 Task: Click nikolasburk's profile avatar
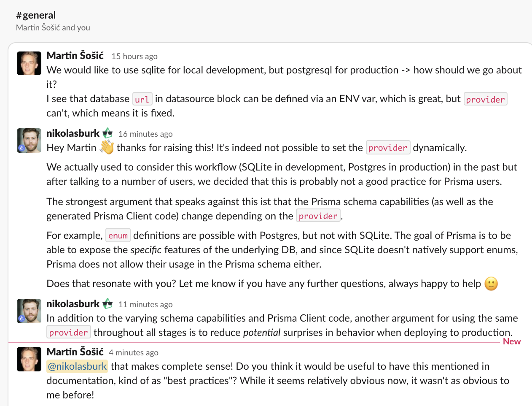pyautogui.click(x=29, y=140)
